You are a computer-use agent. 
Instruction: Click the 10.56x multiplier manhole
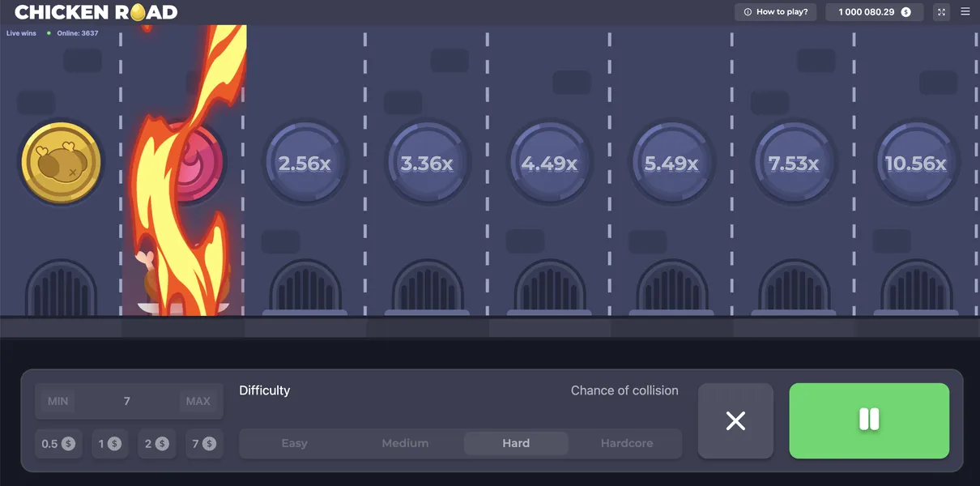tap(915, 164)
